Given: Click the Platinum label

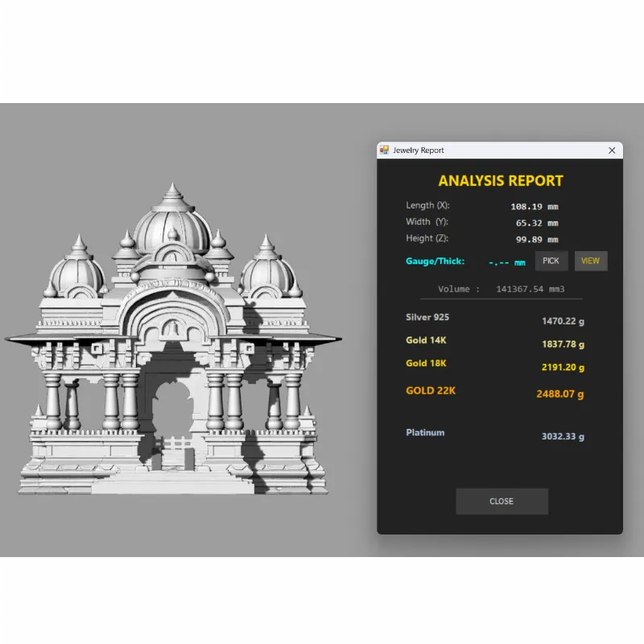Looking at the screenshot, I should [x=425, y=432].
